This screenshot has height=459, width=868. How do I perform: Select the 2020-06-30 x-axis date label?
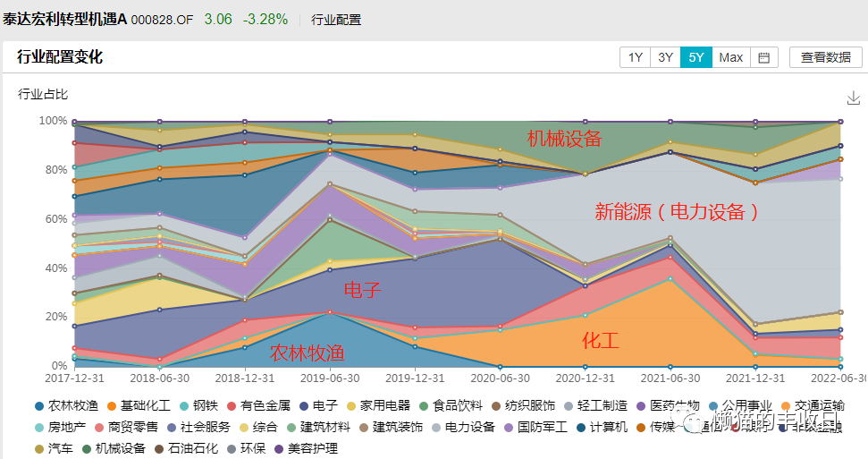tap(501, 378)
